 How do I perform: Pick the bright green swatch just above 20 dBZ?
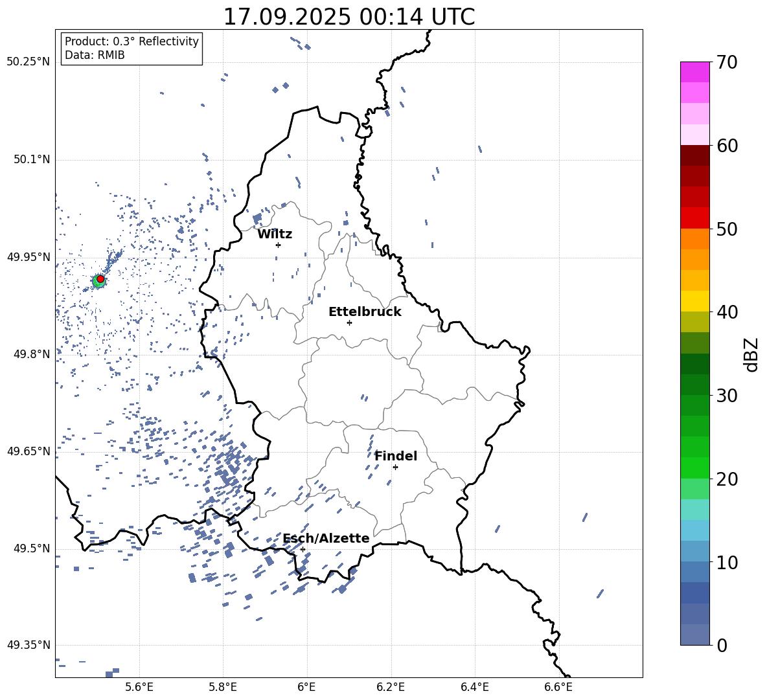[x=694, y=468]
